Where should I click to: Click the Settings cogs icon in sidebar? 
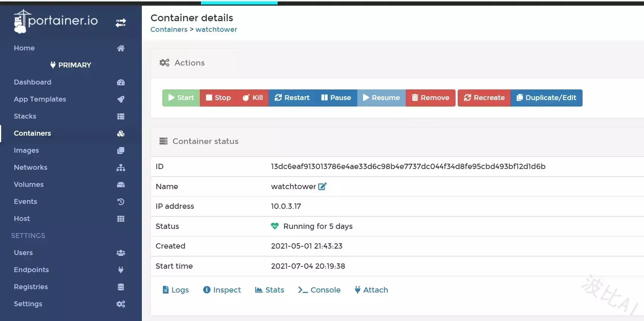click(121, 304)
